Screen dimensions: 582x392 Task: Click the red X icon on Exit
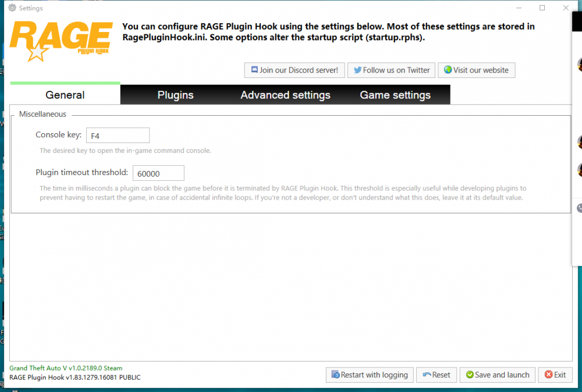548,375
